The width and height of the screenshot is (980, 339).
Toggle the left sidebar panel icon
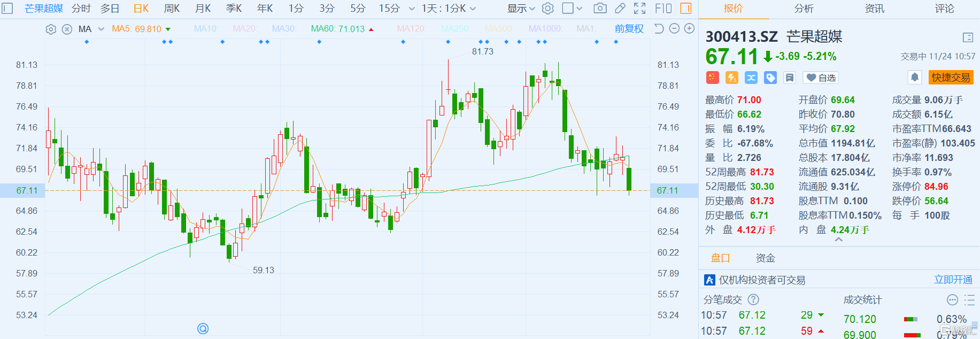(x=7, y=9)
